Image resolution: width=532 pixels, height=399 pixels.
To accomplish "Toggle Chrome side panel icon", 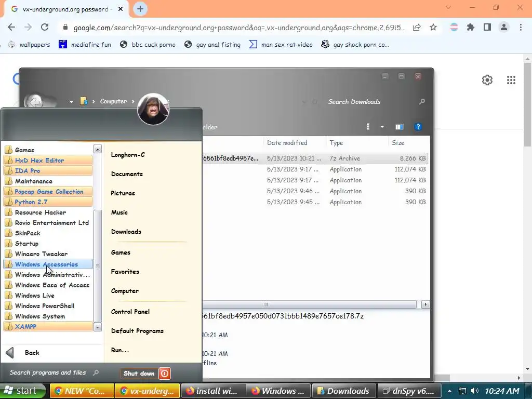I will [487, 27].
